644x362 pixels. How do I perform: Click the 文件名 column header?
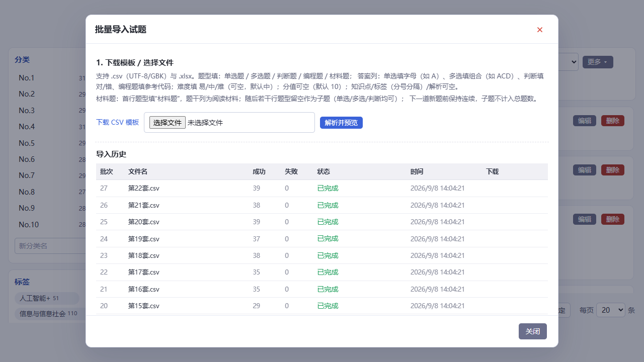[x=138, y=171]
